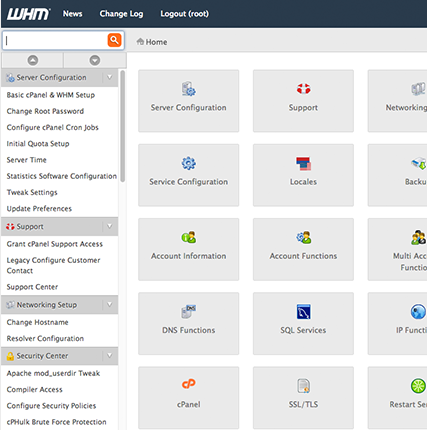The height and width of the screenshot is (430, 427).
Task: Open the Account Functions icon
Action: [x=304, y=237]
